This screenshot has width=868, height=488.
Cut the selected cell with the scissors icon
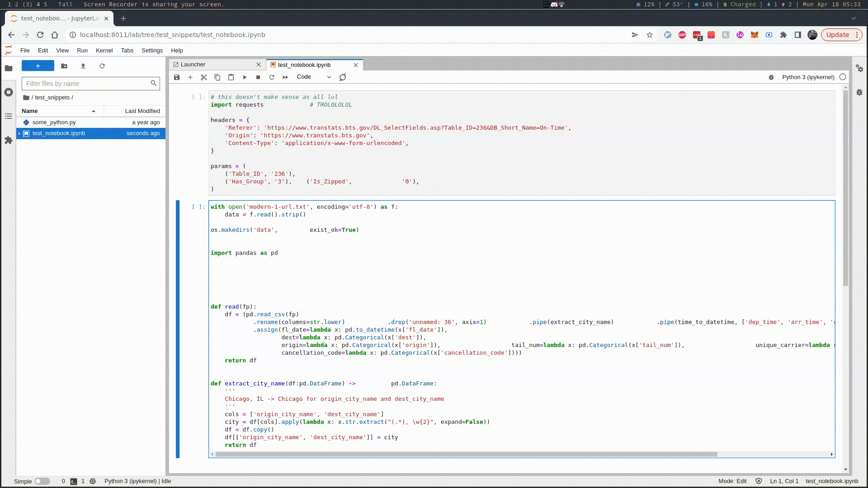203,77
